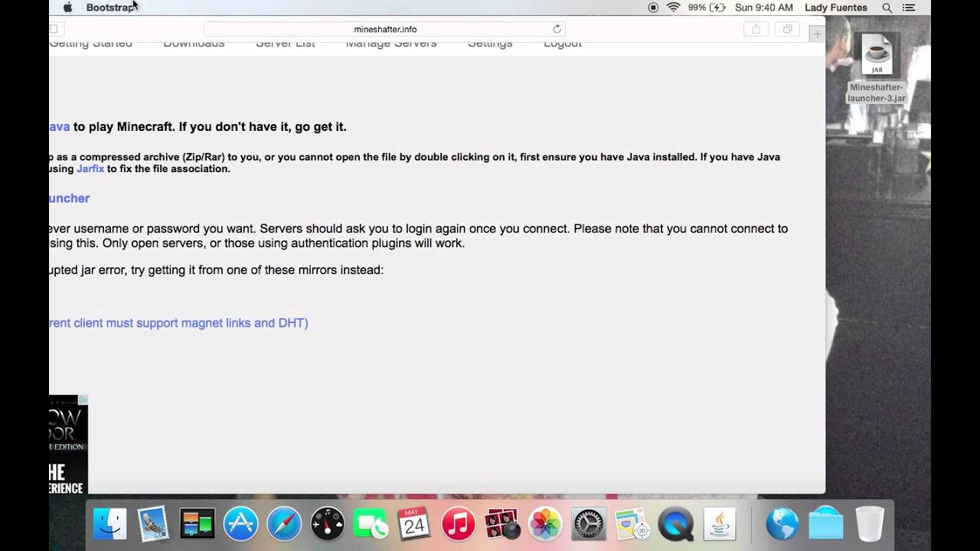Open the Dashboard gauge icon

click(x=328, y=524)
